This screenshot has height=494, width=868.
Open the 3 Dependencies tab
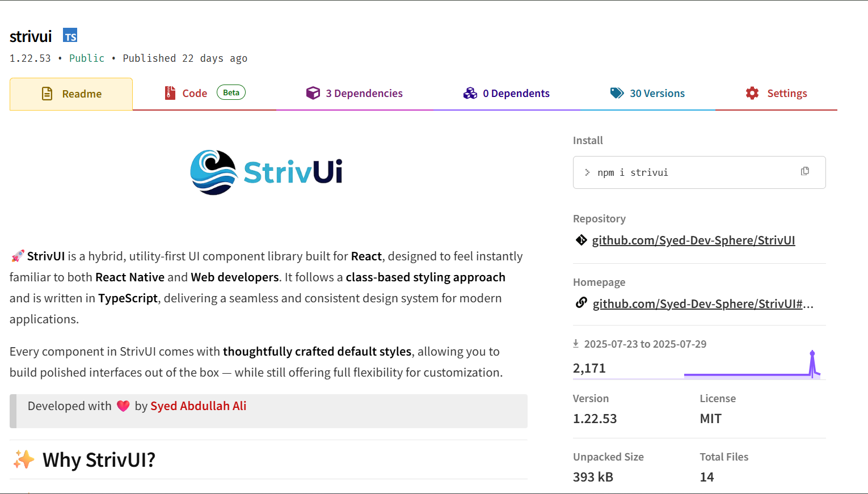(x=364, y=94)
